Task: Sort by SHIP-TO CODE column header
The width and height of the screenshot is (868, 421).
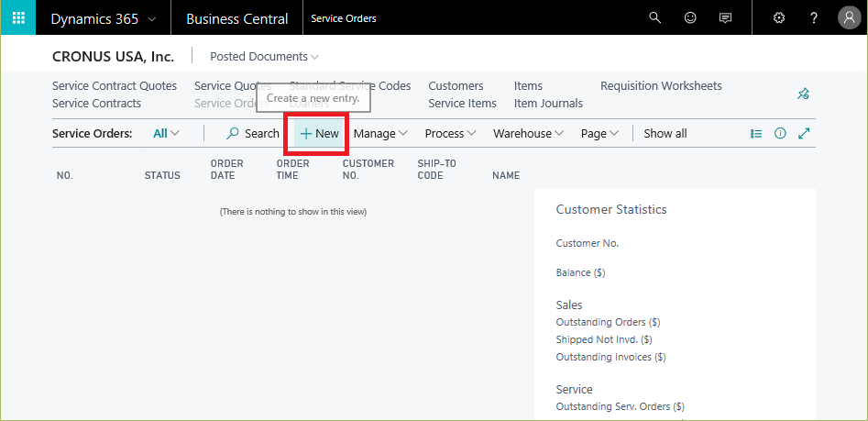Action: pos(437,170)
